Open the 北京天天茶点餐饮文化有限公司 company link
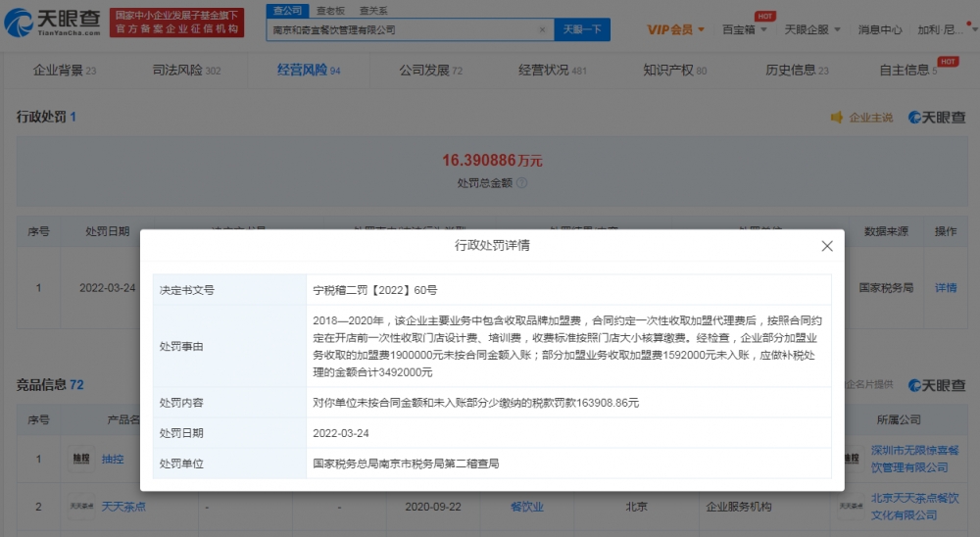Screen dimensions: 980x537 pyautogui.click(x=914, y=507)
